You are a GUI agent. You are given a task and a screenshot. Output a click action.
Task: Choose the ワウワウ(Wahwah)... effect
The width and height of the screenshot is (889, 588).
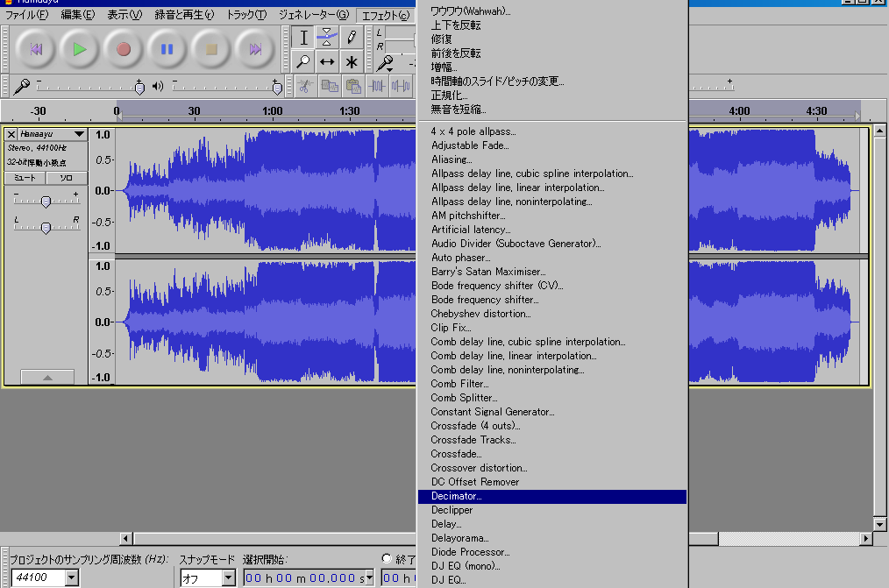pos(552,11)
